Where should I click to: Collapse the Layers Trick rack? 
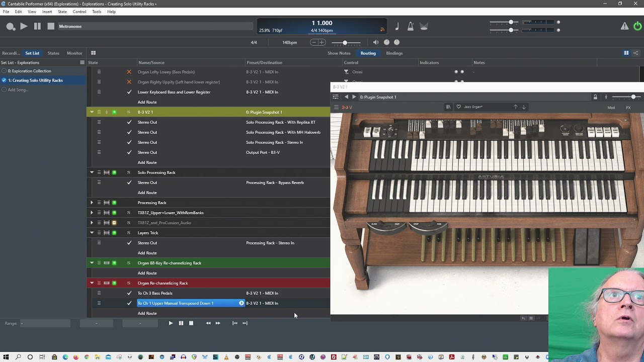tap(92, 233)
